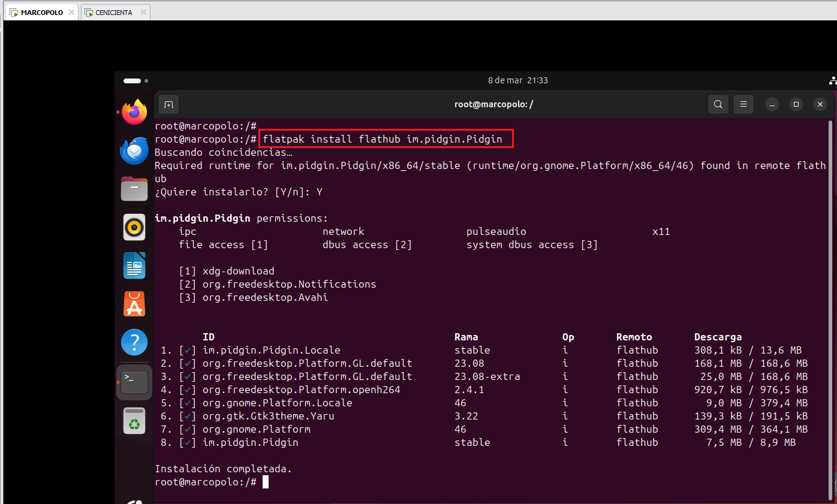This screenshot has height=504, width=837.
Task: Close the CENICIENTA tab
Action: coord(143,13)
